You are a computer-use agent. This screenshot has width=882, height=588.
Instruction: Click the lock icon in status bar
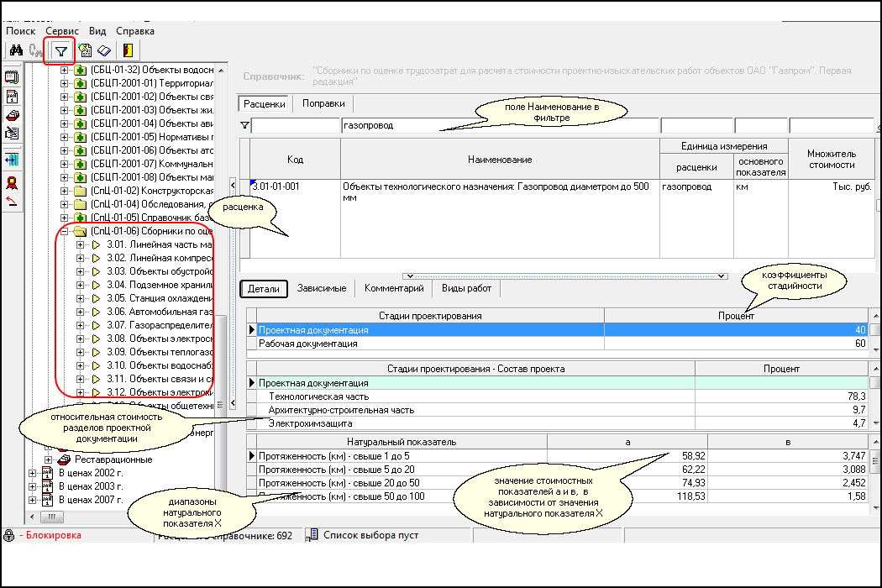pyautogui.click(x=8, y=535)
